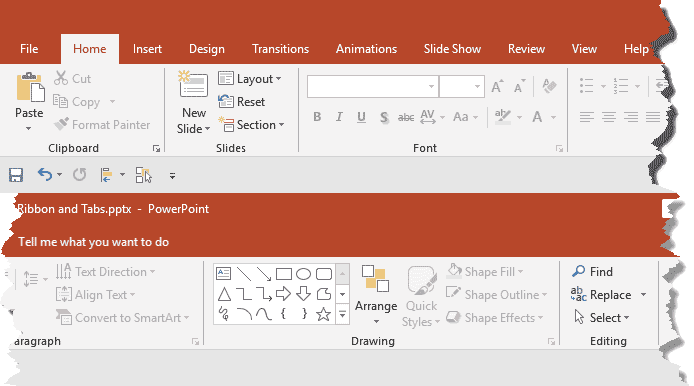Screen dimensions: 694x386
Task: Click the Undo arrow icon
Action: coord(45,175)
